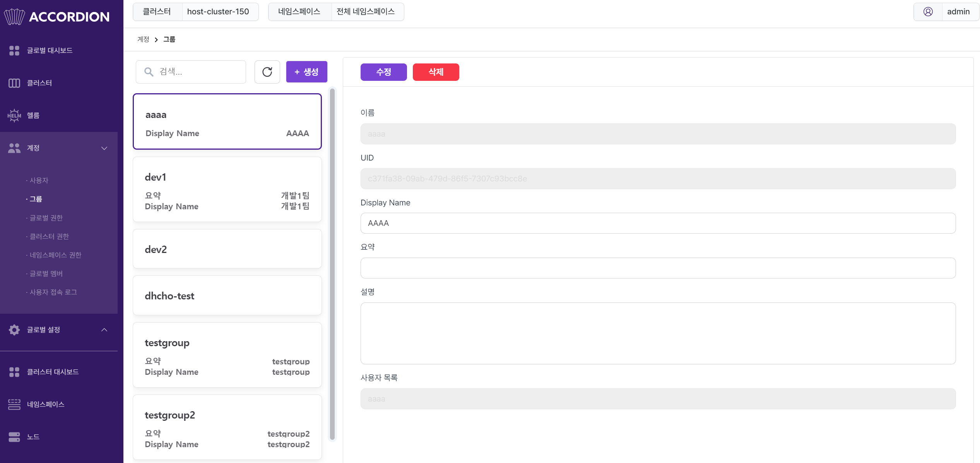Viewport: 980px width, 463px height.
Task: Click 계정 in the breadcrumb
Action: pyautogui.click(x=143, y=39)
